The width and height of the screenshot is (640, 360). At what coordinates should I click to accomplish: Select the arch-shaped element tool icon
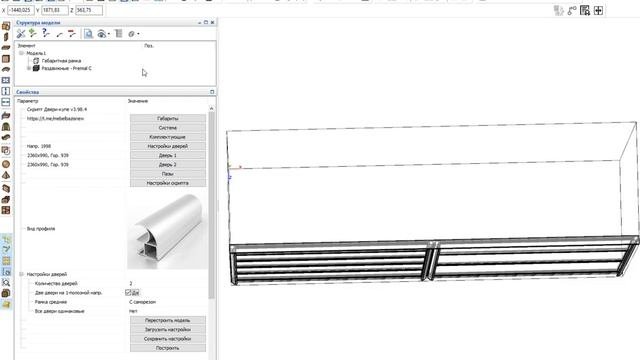(x=6, y=127)
